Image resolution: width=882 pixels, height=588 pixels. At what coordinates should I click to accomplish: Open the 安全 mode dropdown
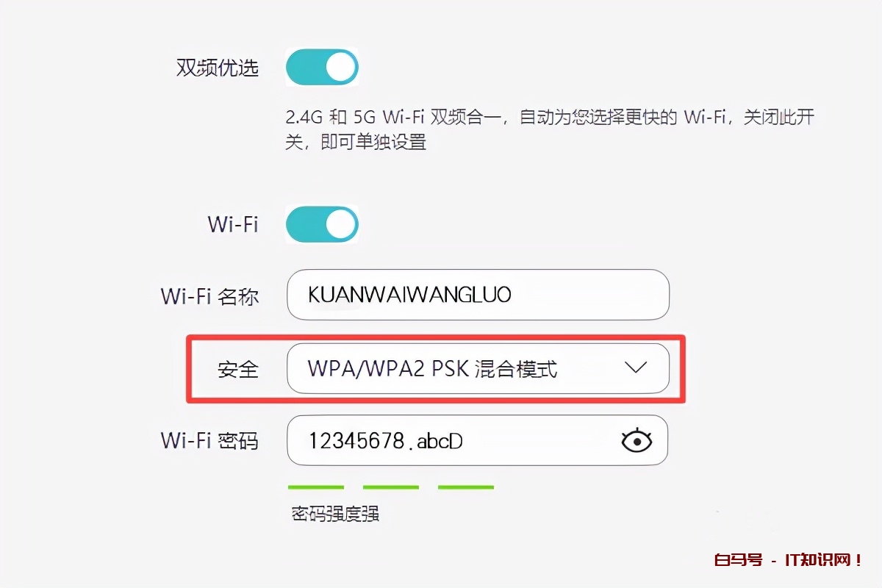click(478, 368)
